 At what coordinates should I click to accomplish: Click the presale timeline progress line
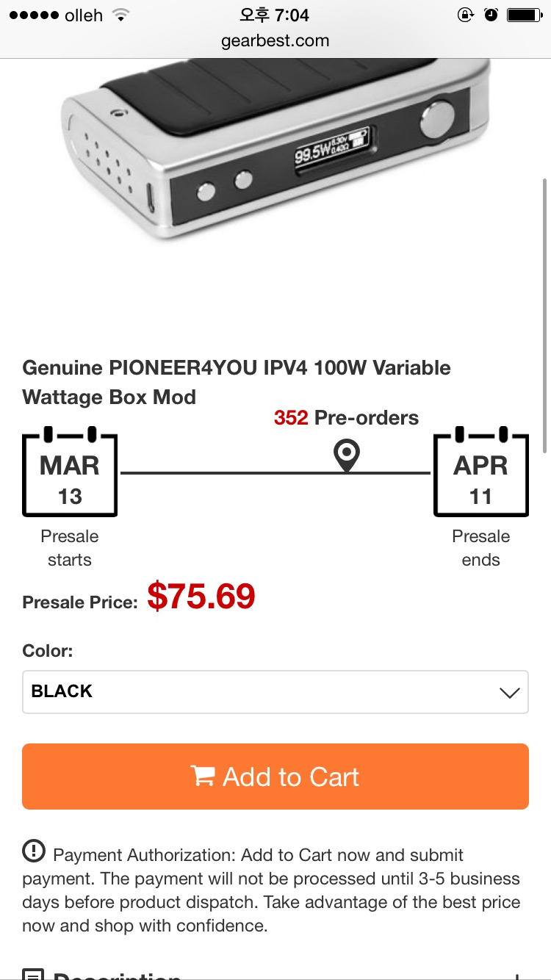pyautogui.click(x=220, y=473)
